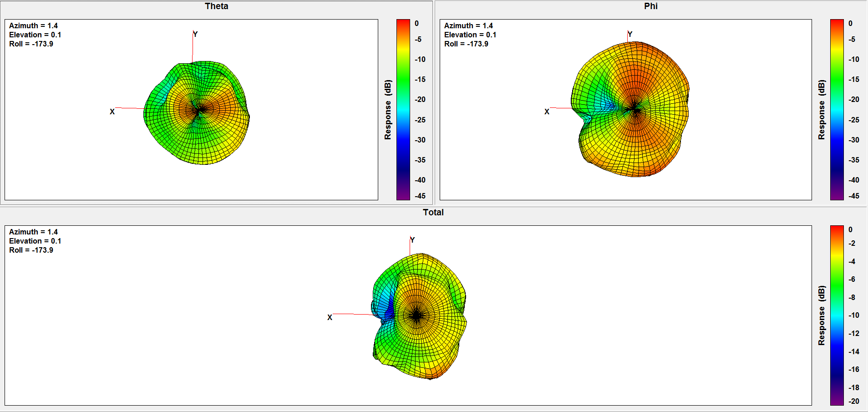Viewport: 868px width, 412px height.
Task: Click the Y axis label in Total plot
Action: pyautogui.click(x=412, y=240)
